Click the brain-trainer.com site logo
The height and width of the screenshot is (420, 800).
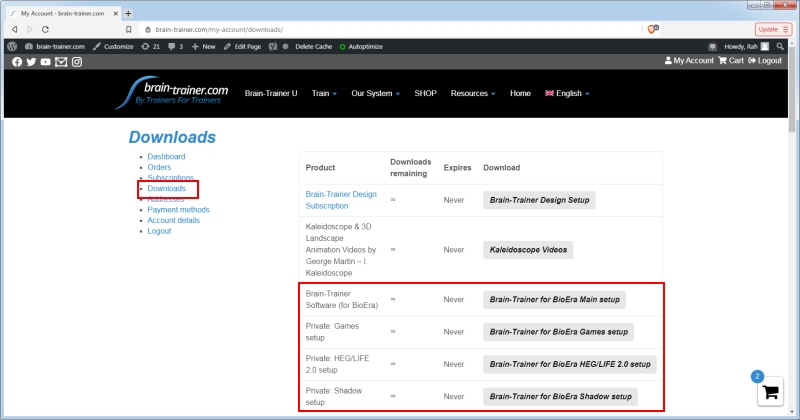(x=172, y=93)
